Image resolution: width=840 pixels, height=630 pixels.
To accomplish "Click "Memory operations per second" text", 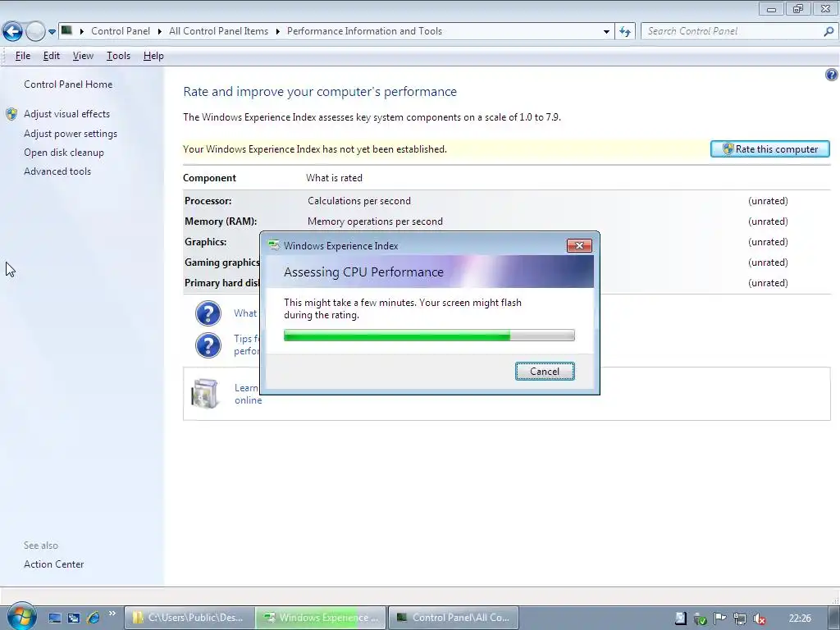I will [375, 221].
